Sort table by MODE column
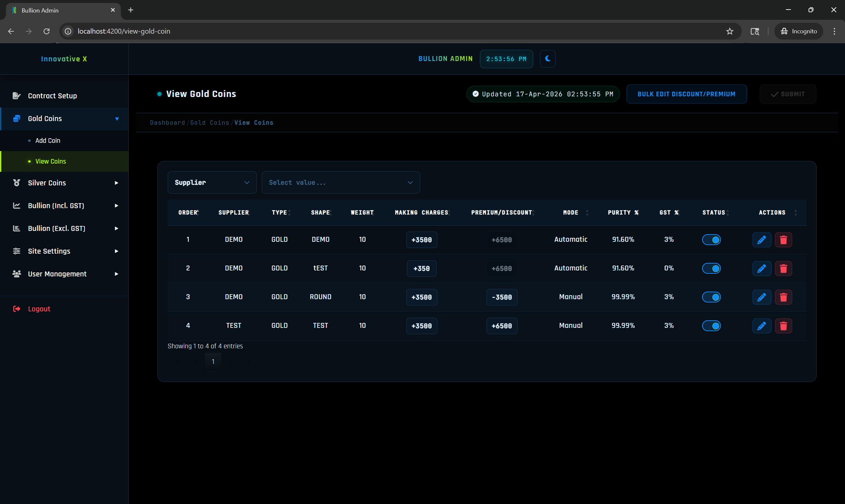Image resolution: width=845 pixels, height=504 pixels. (x=571, y=213)
